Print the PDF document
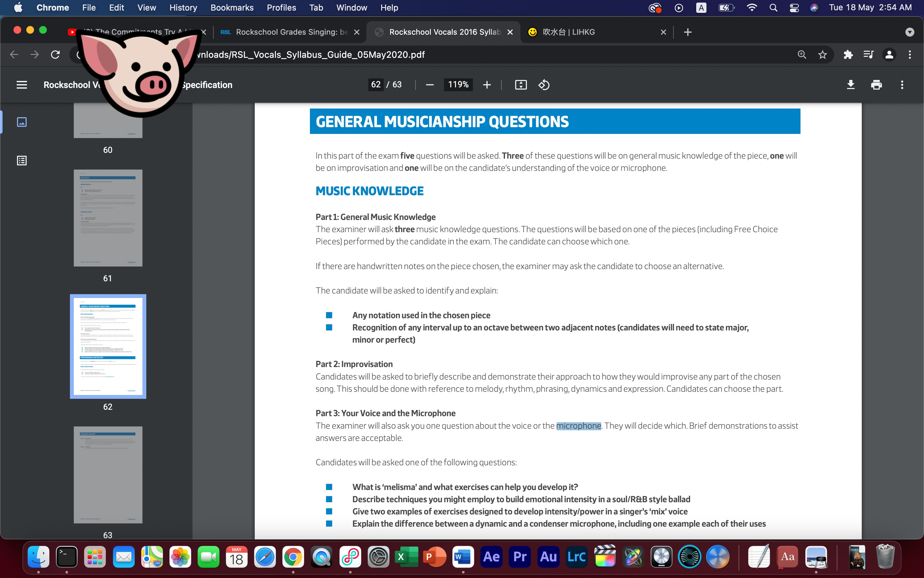 [x=876, y=85]
